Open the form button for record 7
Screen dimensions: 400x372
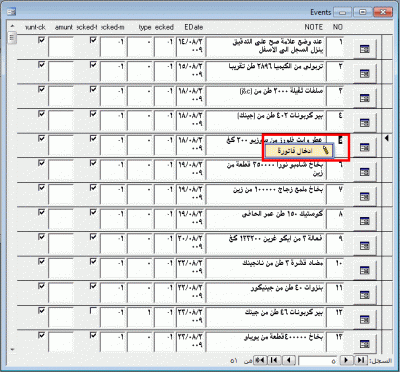coord(365,197)
